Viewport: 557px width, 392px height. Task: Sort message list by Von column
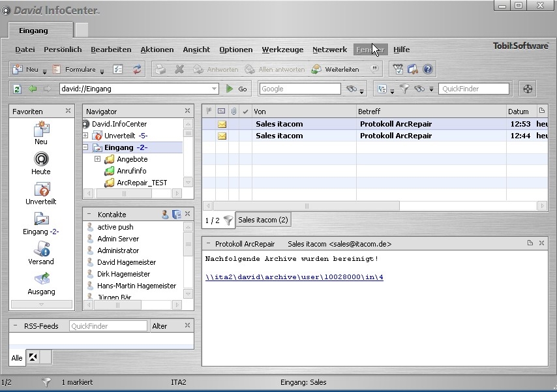click(304, 112)
